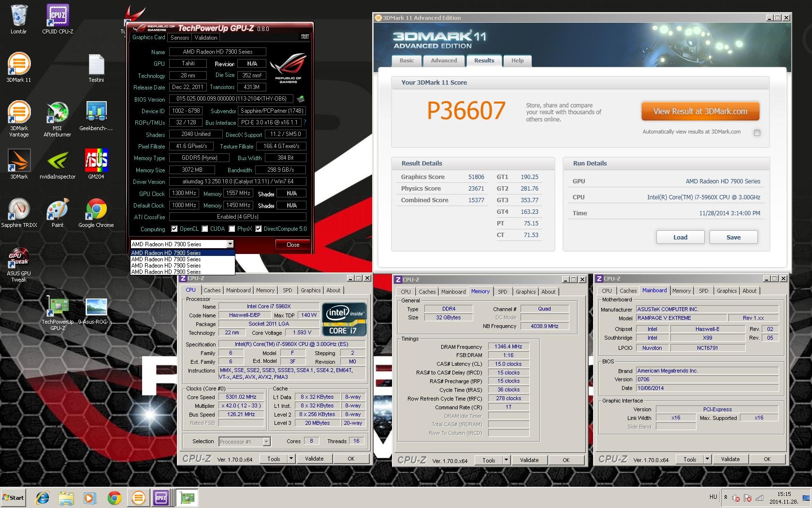Viewport: 812px width, 508px height.
Task: Open Windows Explorer from the taskbar
Action: coord(66,497)
